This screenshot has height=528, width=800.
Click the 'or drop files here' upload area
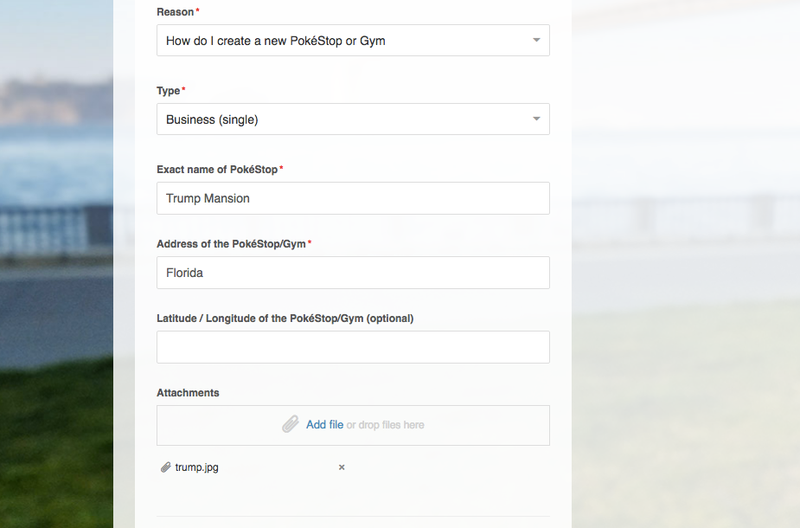click(385, 425)
